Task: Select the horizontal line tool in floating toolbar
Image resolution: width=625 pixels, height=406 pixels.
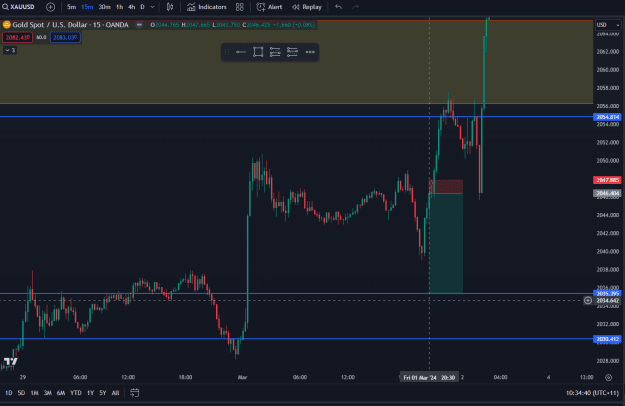Action: tap(241, 52)
